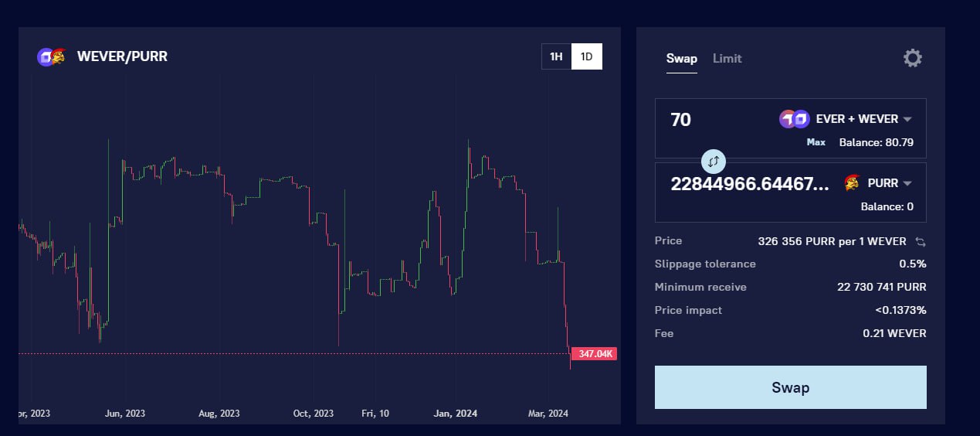This screenshot has width=980, height=436.
Task: Click the swap direction arrows icon
Action: [714, 162]
